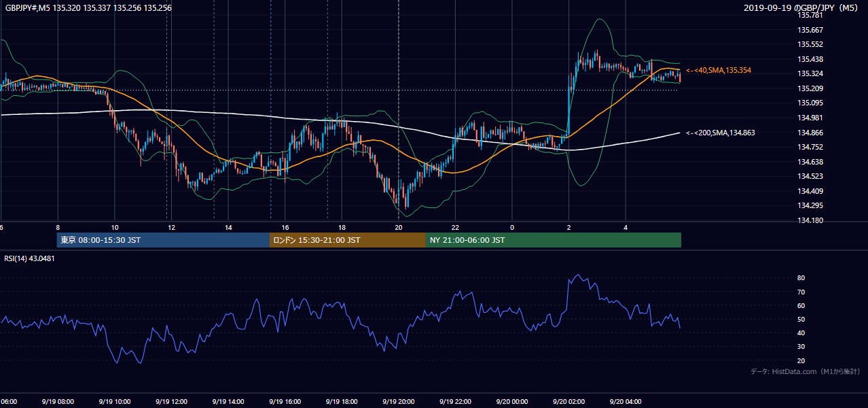Click the NY 21:00-06:00 JST session bar

(554, 240)
